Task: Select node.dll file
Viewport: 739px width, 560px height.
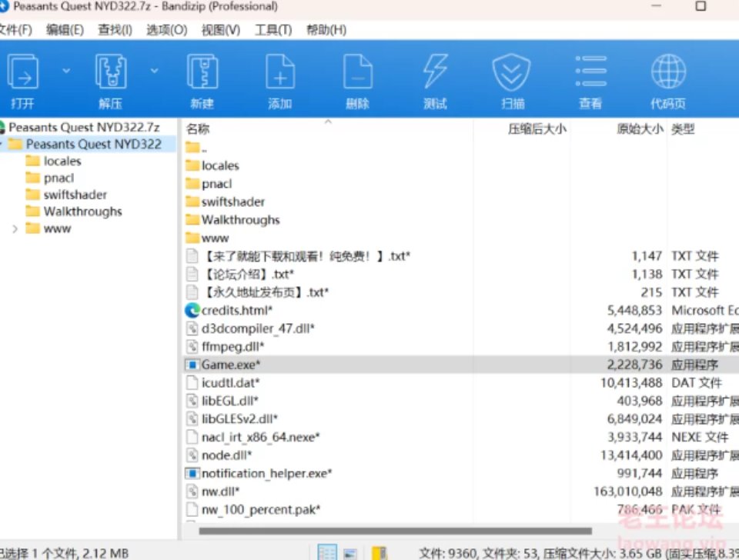Action: pyautogui.click(x=226, y=455)
